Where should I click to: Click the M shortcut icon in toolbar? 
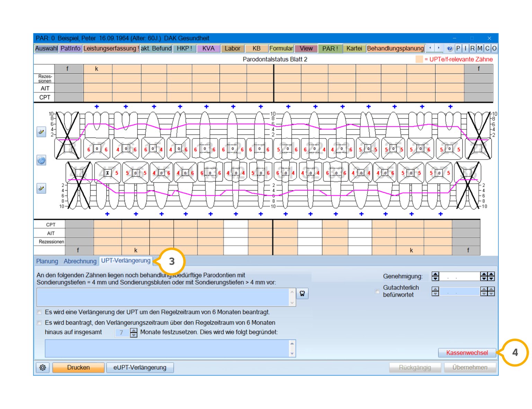click(x=480, y=48)
